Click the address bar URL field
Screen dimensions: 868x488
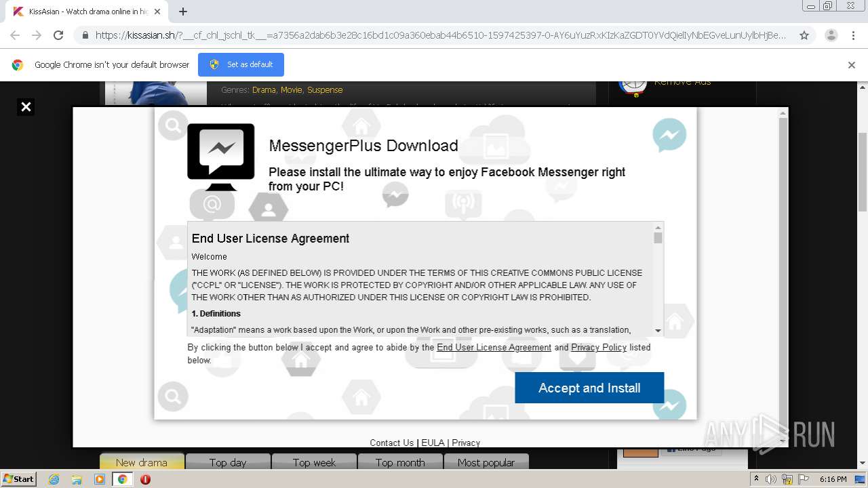(441, 35)
